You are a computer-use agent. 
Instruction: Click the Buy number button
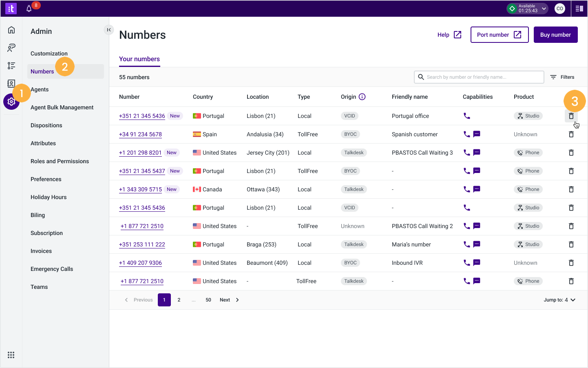pos(555,35)
